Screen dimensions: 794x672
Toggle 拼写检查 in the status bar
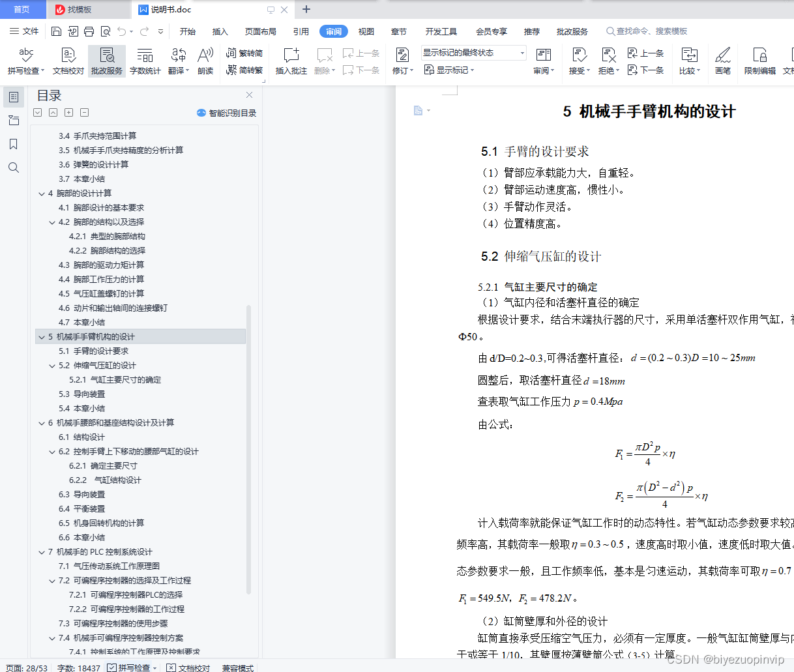pyautogui.click(x=132, y=667)
